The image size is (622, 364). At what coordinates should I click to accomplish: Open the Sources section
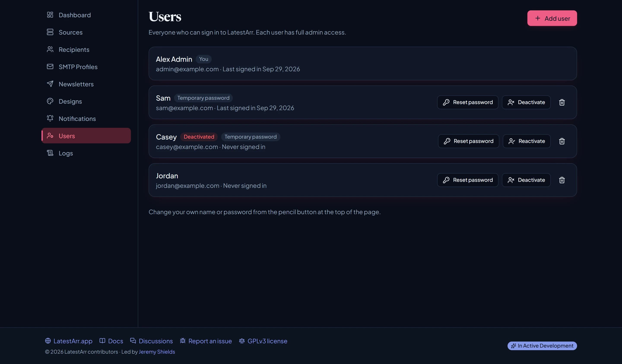[x=86, y=32]
